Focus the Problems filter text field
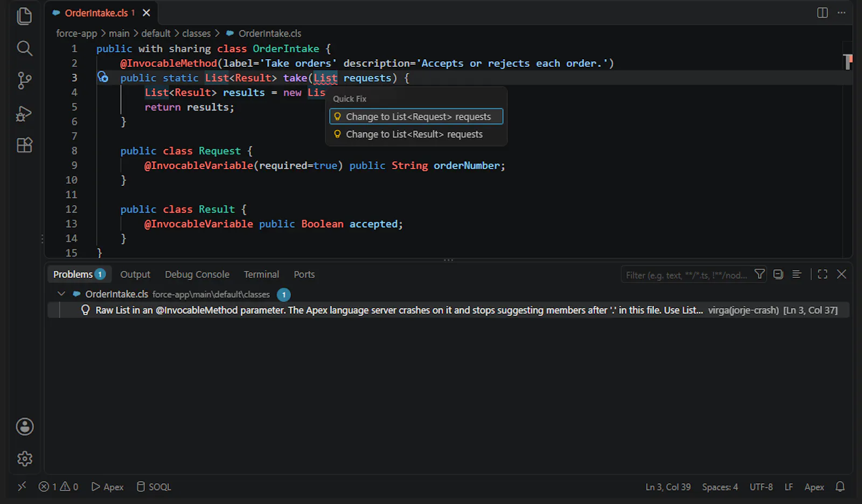The image size is (862, 504). coord(686,275)
